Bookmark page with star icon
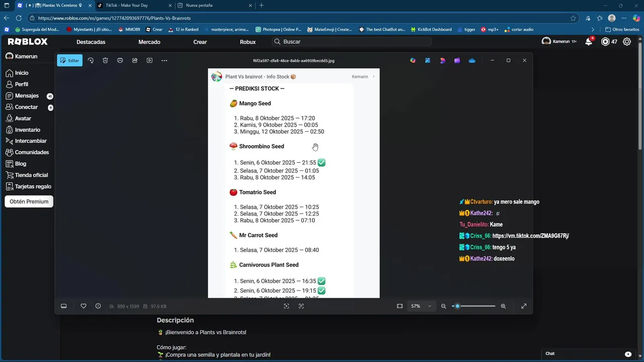The width and height of the screenshot is (644, 362). point(573,18)
